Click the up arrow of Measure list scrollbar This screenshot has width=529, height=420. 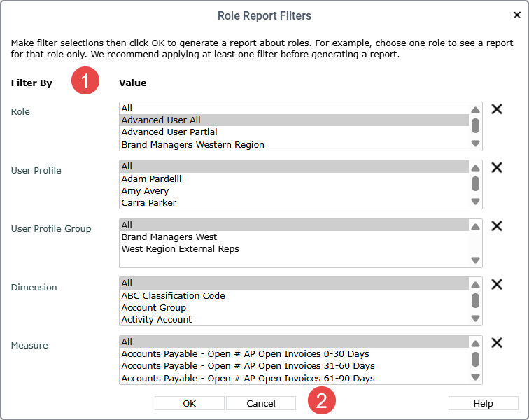coord(475,344)
